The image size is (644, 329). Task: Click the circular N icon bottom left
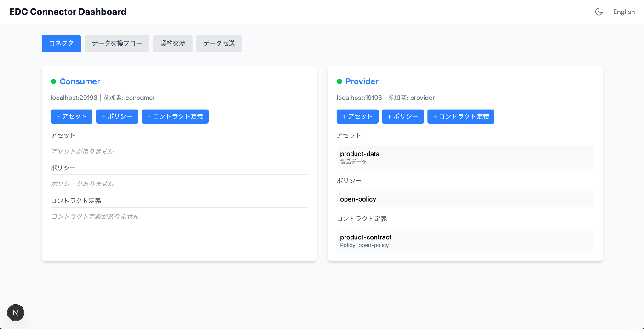(16, 312)
